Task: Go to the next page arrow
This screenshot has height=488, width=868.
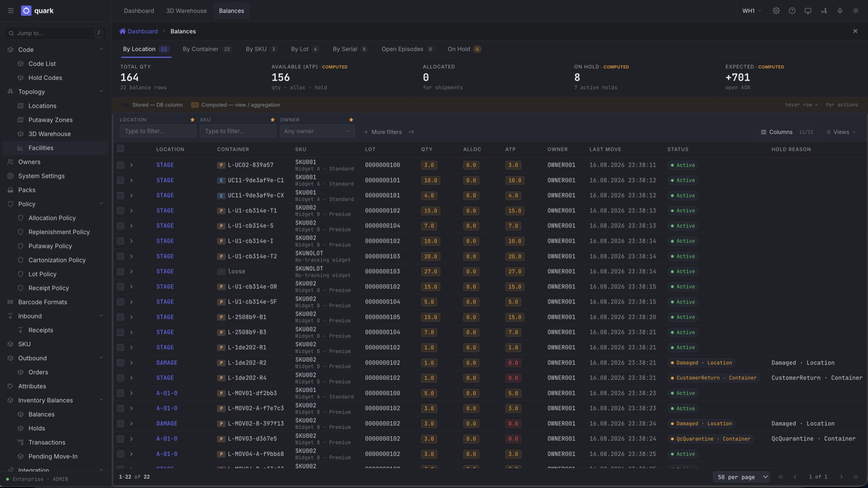Action: [x=841, y=477]
